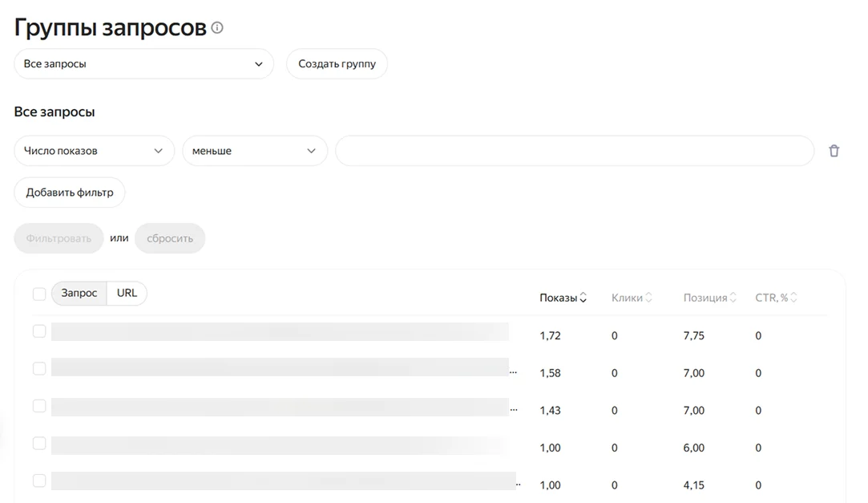The height and width of the screenshot is (503, 868).
Task: Click the Создать группу button
Action: pos(337,64)
